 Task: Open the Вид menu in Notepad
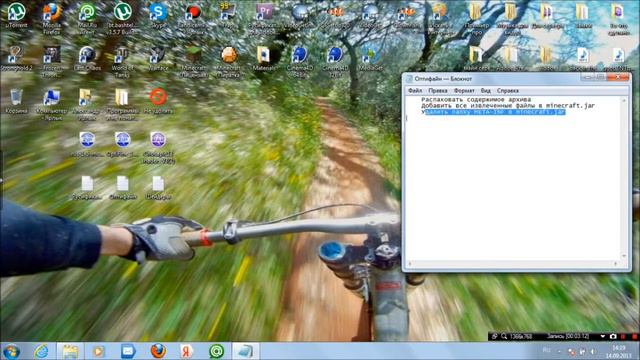click(485, 91)
